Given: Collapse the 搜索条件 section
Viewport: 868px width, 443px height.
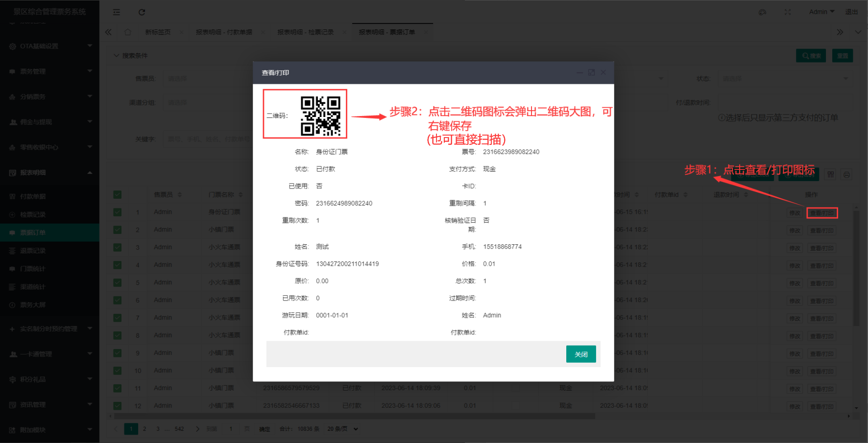Looking at the screenshot, I should click(130, 56).
